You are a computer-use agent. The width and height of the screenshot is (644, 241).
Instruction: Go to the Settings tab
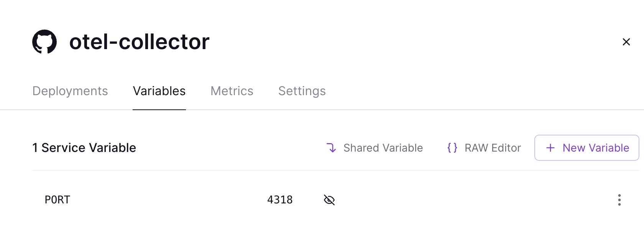click(x=302, y=91)
